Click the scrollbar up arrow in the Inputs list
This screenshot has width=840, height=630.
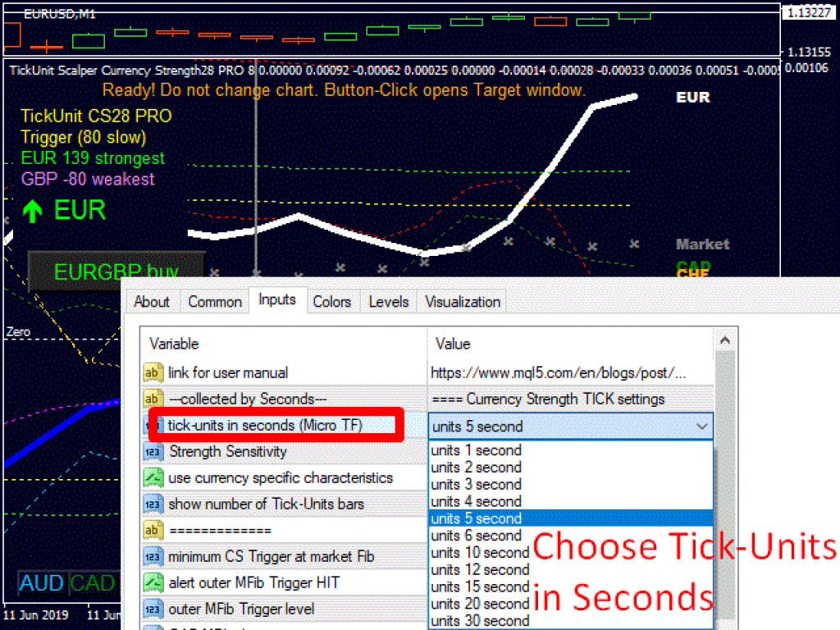pyautogui.click(x=724, y=339)
